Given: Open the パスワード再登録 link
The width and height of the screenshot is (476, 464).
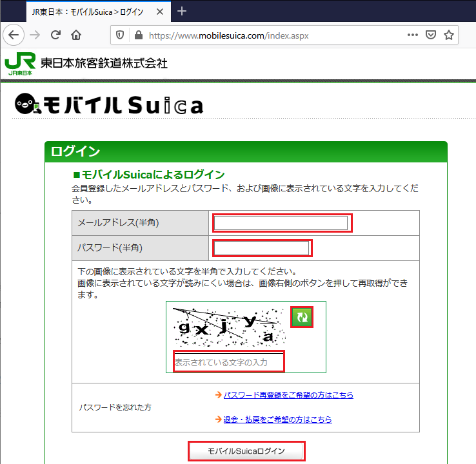Looking at the screenshot, I should [288, 395].
